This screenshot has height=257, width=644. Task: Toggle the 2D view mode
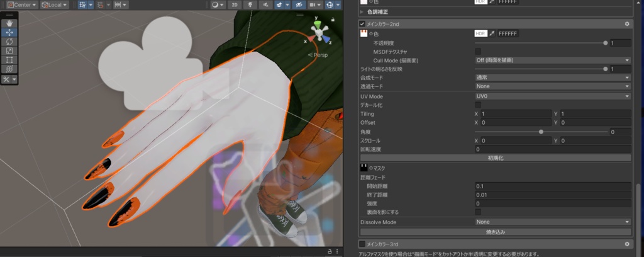coord(234,5)
